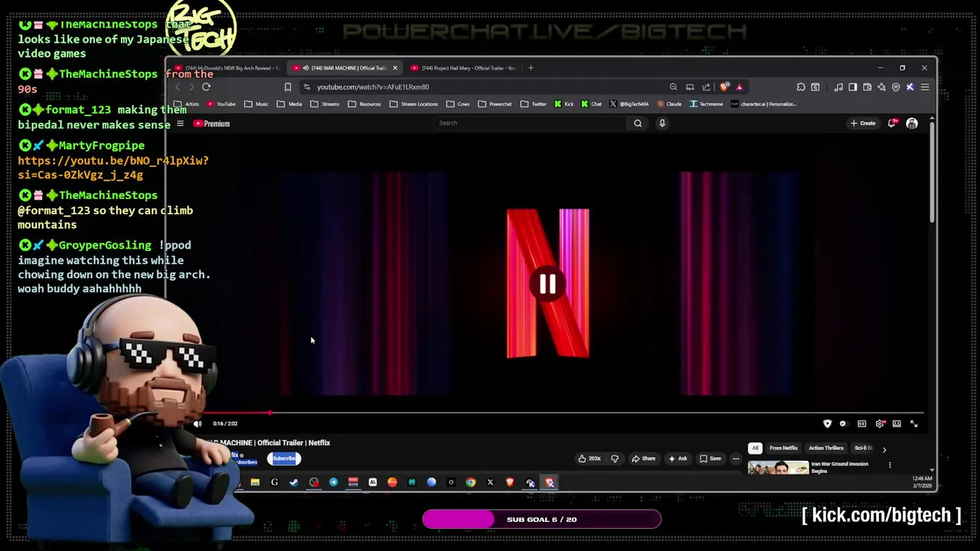
Task: Open the YouTube player settings gear
Action: pyautogui.click(x=880, y=423)
